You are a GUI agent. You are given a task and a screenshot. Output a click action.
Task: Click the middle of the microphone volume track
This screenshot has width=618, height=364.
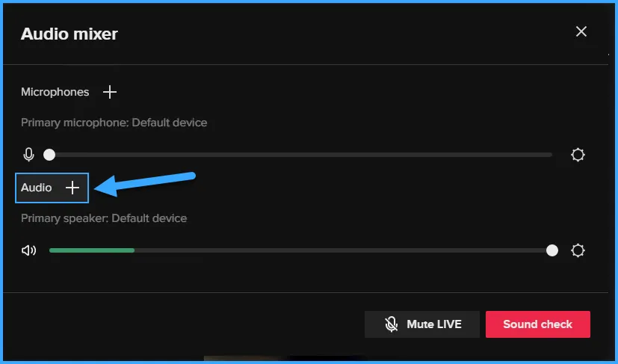point(300,155)
